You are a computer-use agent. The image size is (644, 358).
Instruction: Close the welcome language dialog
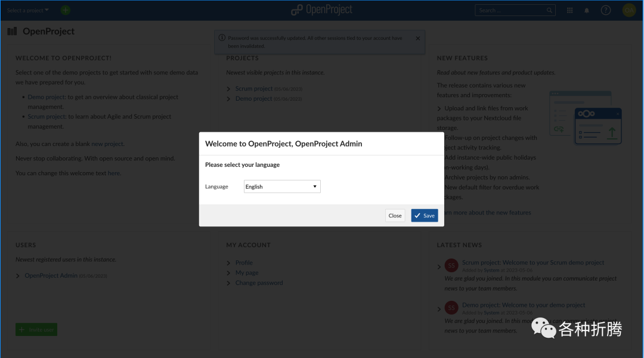tap(395, 216)
